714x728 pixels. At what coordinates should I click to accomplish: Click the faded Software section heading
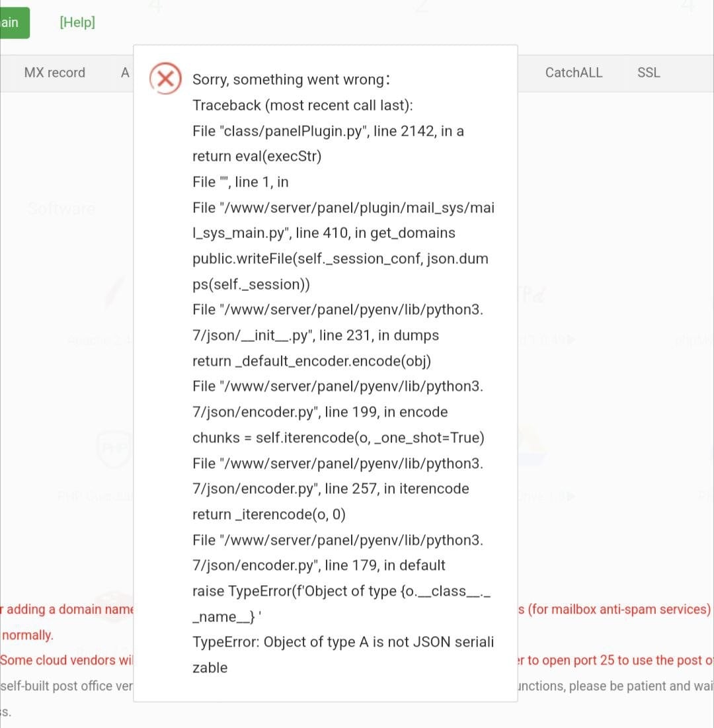pos(61,209)
